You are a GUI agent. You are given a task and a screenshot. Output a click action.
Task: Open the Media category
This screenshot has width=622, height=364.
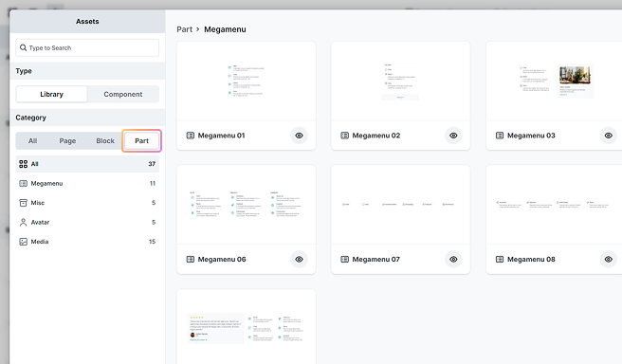(87, 242)
